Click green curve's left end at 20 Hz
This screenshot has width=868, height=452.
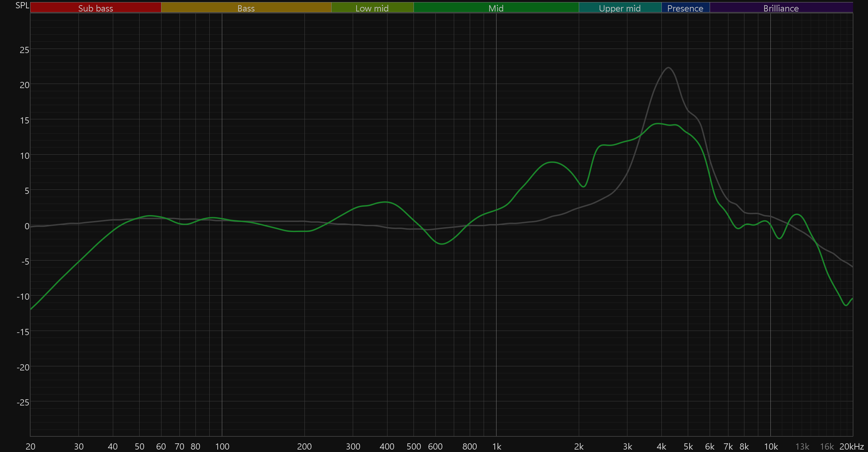point(31,309)
